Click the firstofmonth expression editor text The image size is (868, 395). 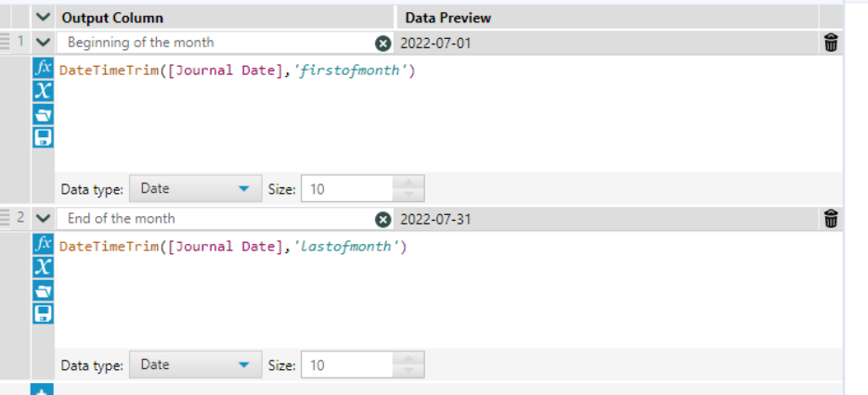tap(236, 70)
